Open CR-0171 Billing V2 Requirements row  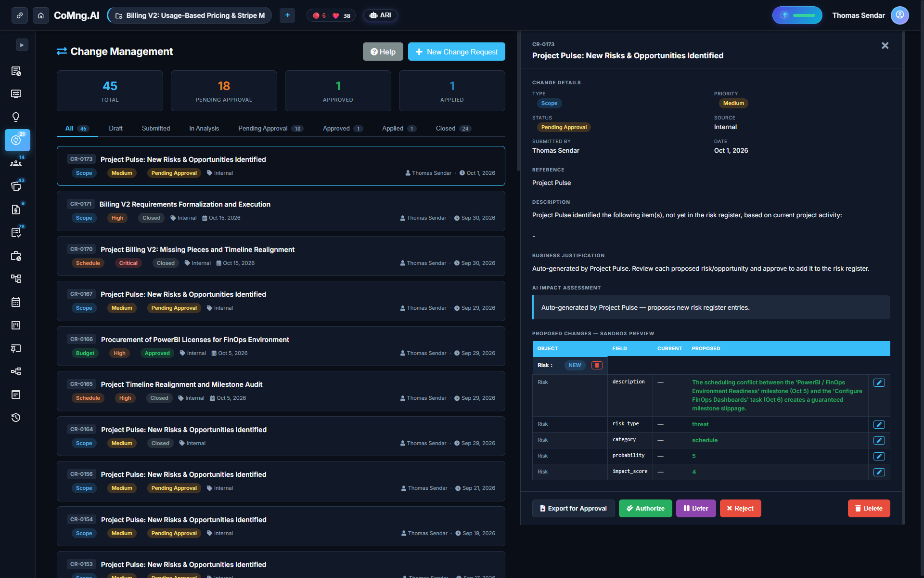pos(281,211)
